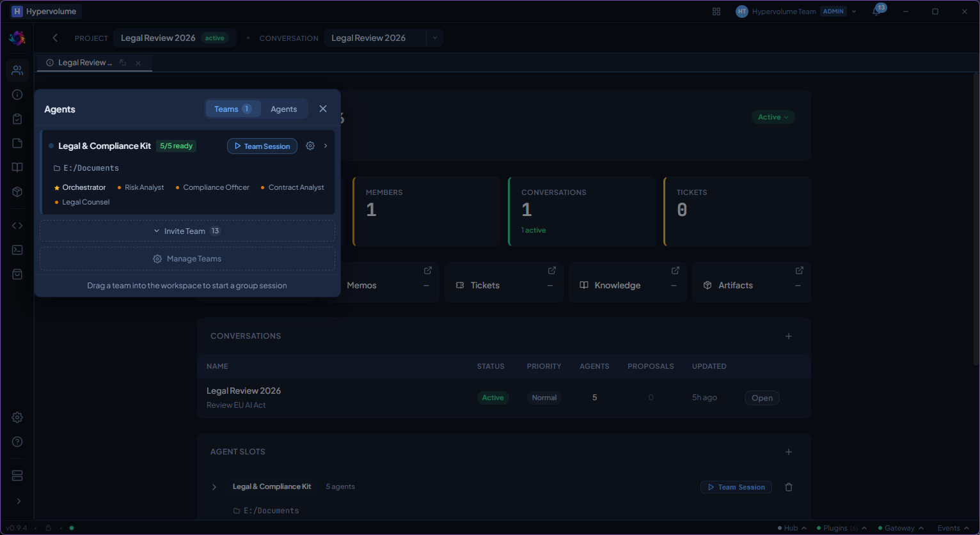
Task: Select the Risk Analyst agent
Action: click(x=141, y=187)
